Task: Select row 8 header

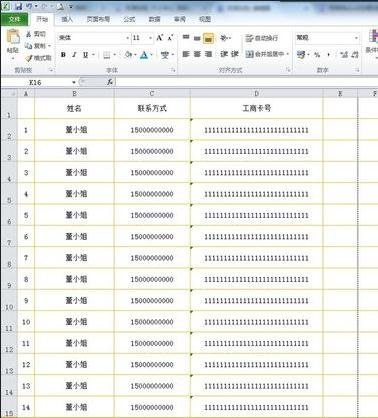Action: tap(9, 258)
